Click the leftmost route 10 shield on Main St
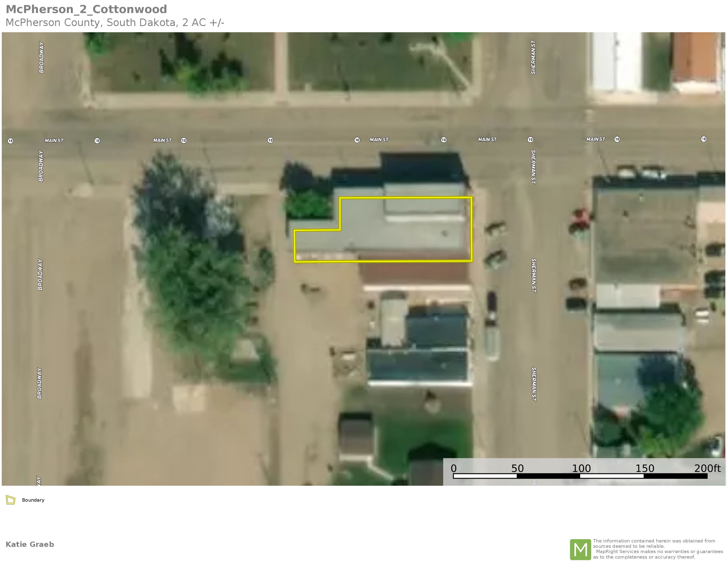728x563 pixels. click(x=10, y=141)
